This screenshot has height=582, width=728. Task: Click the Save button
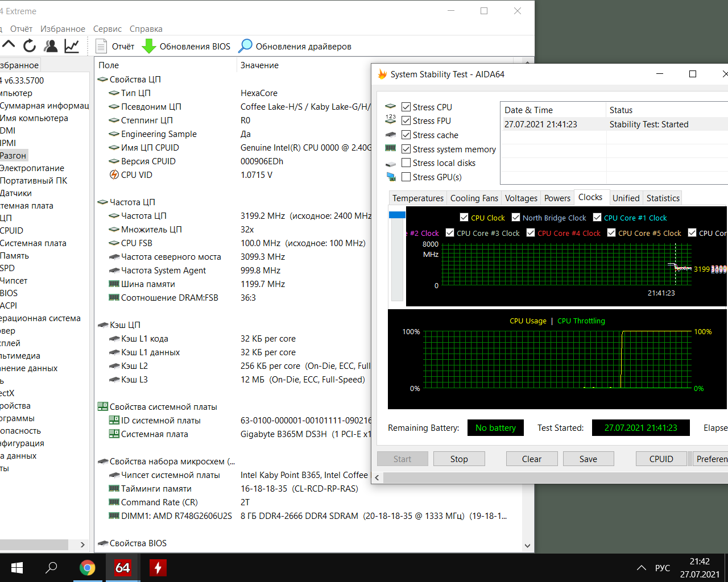(x=589, y=459)
